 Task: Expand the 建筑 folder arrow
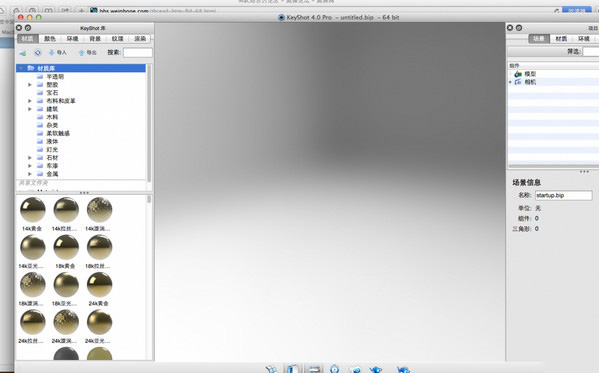pos(30,109)
